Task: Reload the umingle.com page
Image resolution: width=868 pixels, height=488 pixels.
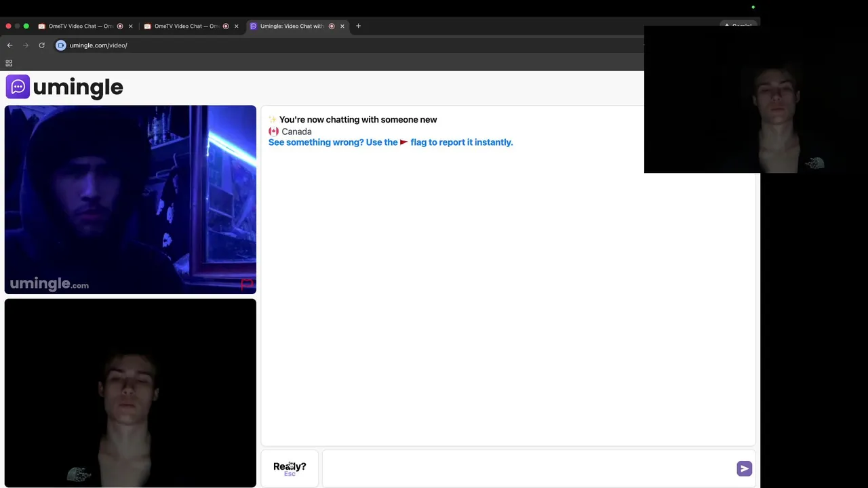Action: tap(41, 45)
